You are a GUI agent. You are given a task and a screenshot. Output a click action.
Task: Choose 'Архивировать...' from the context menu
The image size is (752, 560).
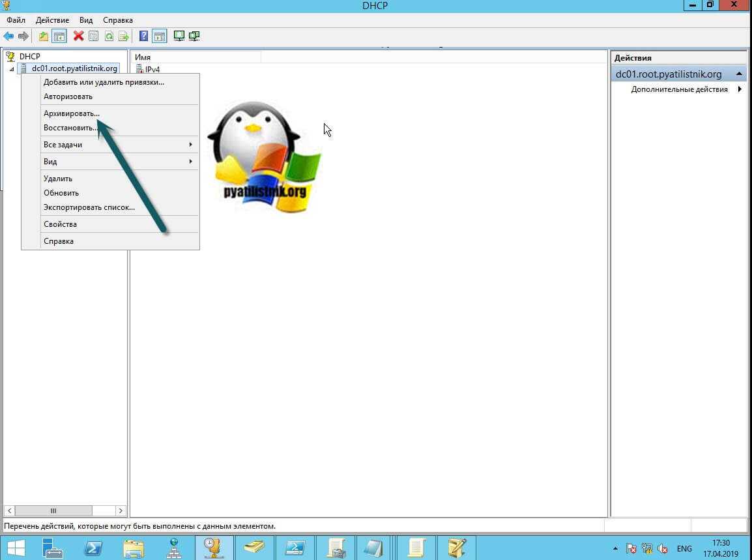72,113
